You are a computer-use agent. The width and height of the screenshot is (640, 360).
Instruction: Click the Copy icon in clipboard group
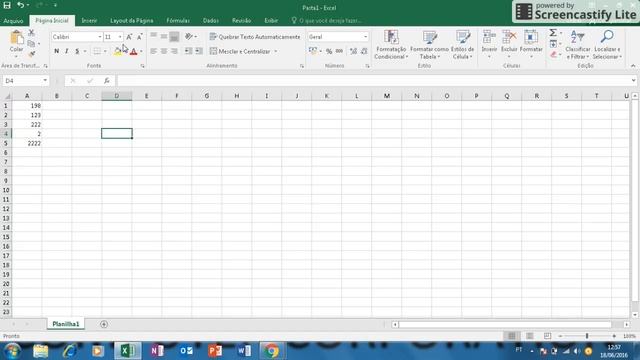(x=31, y=43)
